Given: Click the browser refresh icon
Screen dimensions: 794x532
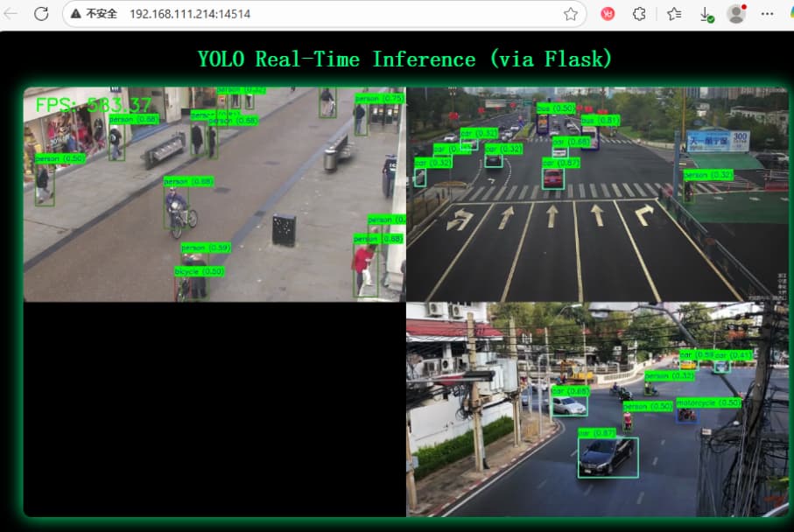Looking at the screenshot, I should tap(40, 14).
